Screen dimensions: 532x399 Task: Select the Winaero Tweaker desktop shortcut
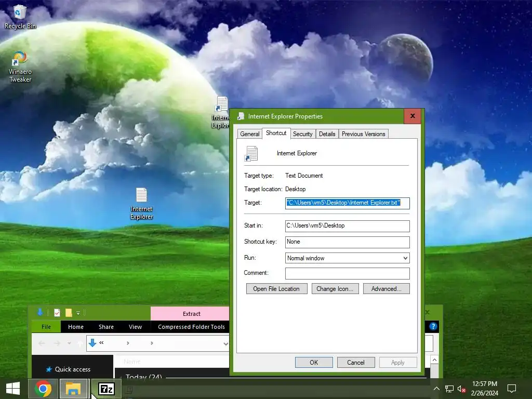point(20,67)
